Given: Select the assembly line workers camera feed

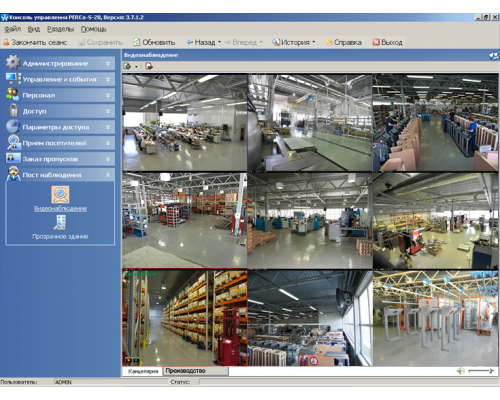Looking at the screenshot, I should [435, 123].
